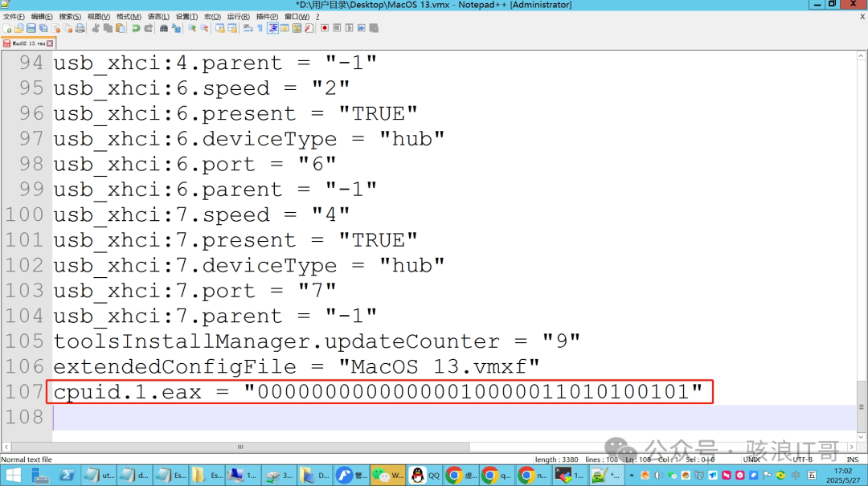
Task: Open the 插件(P) menu
Action: click(x=267, y=17)
